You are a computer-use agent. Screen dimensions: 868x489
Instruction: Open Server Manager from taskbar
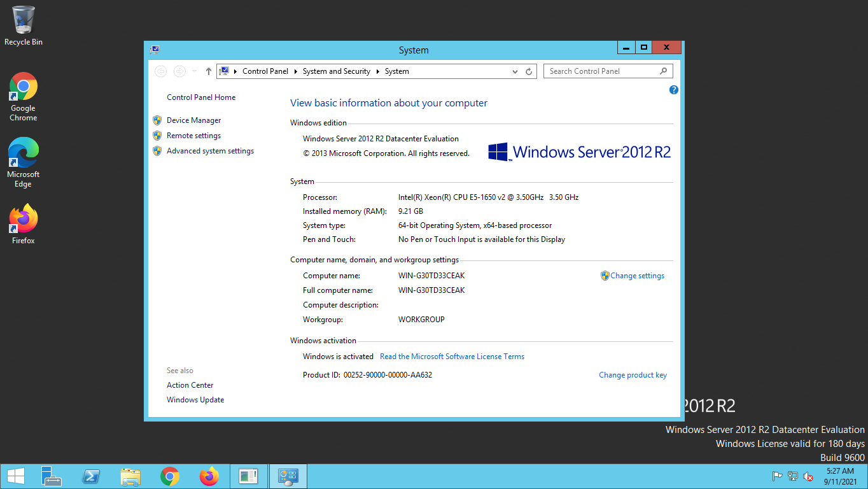[52, 476]
